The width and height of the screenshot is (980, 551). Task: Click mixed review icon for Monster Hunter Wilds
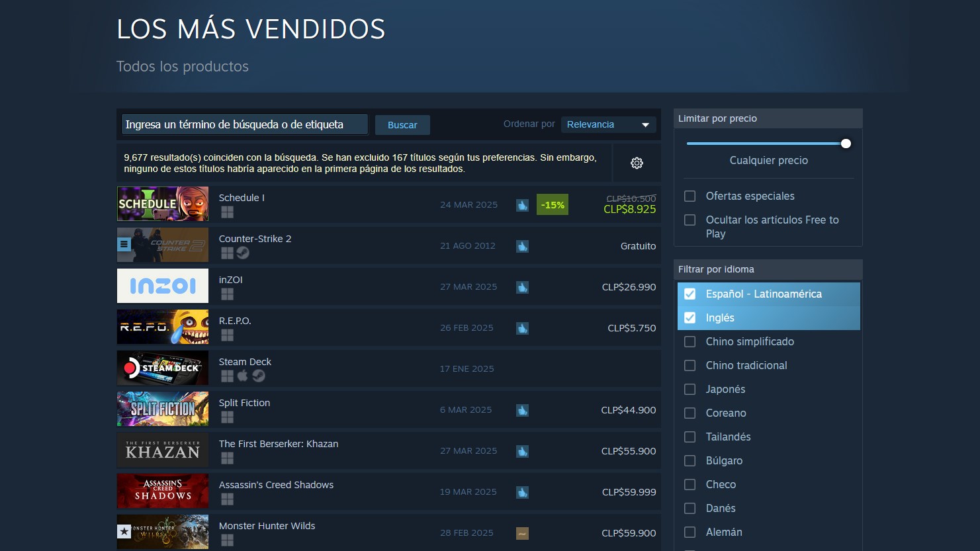click(x=522, y=533)
